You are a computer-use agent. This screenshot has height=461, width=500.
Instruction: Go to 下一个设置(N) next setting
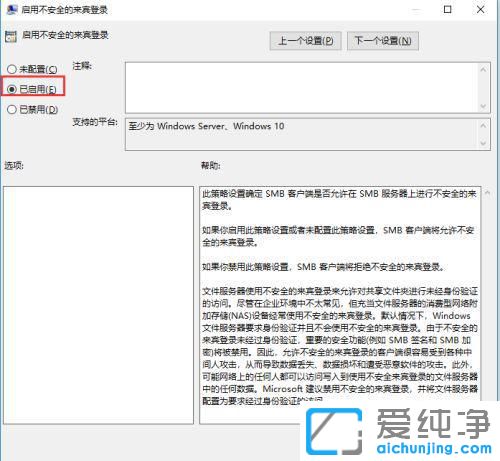(x=383, y=41)
